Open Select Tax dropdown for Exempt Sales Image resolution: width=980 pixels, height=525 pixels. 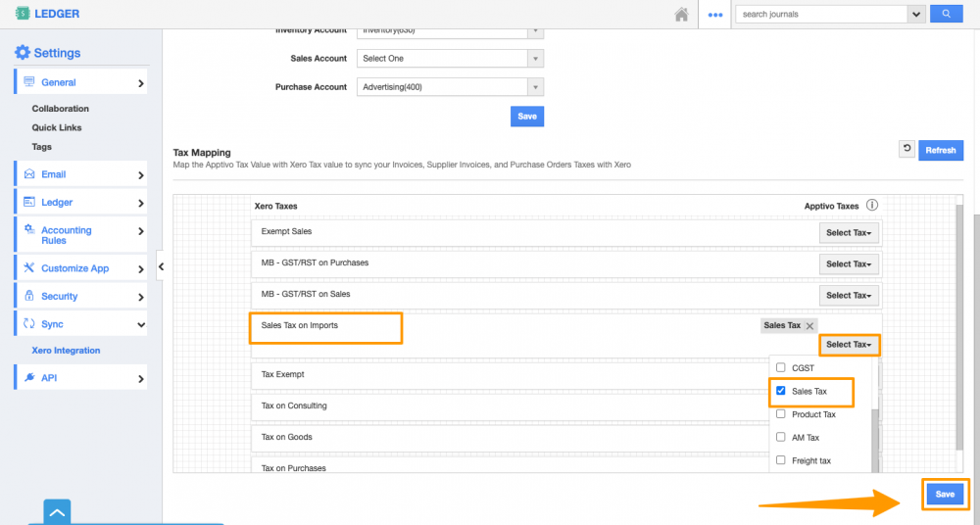[848, 233]
